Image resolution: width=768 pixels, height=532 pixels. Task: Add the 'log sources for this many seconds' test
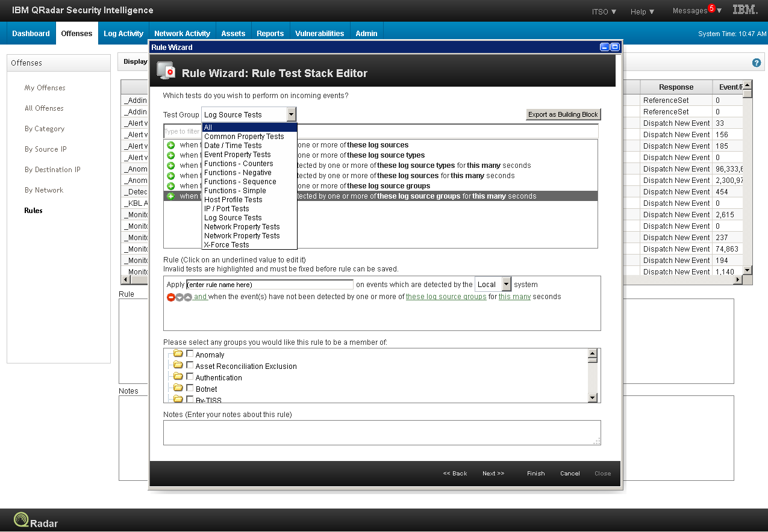pos(171,176)
